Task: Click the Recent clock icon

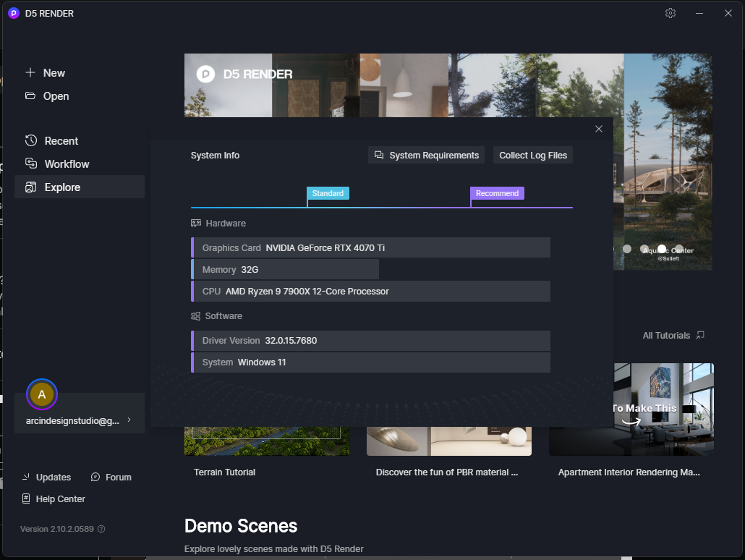Action: 31,140
